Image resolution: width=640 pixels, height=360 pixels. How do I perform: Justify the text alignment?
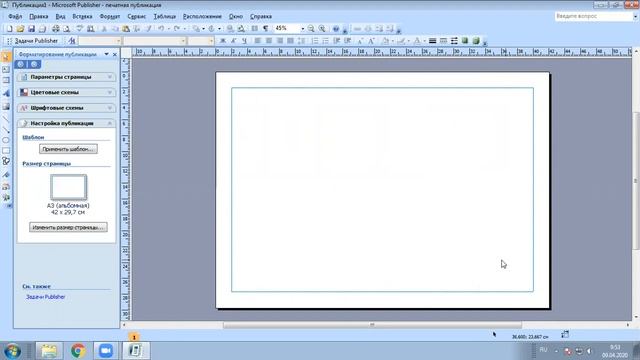click(x=290, y=41)
